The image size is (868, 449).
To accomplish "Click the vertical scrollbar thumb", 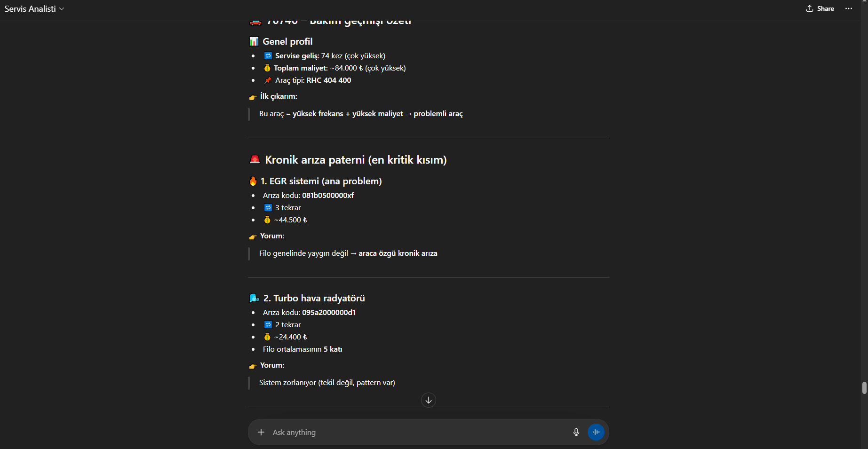I will 864,388.
